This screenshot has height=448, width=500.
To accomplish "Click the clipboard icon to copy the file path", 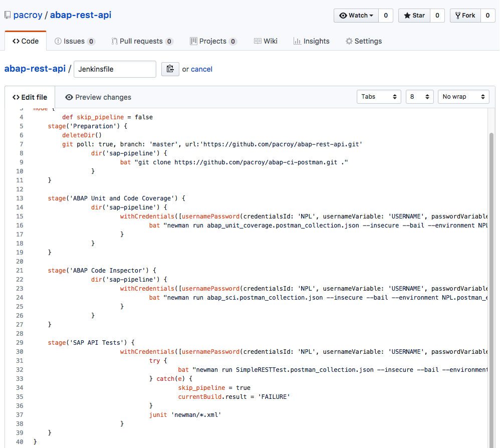I will (170, 69).
